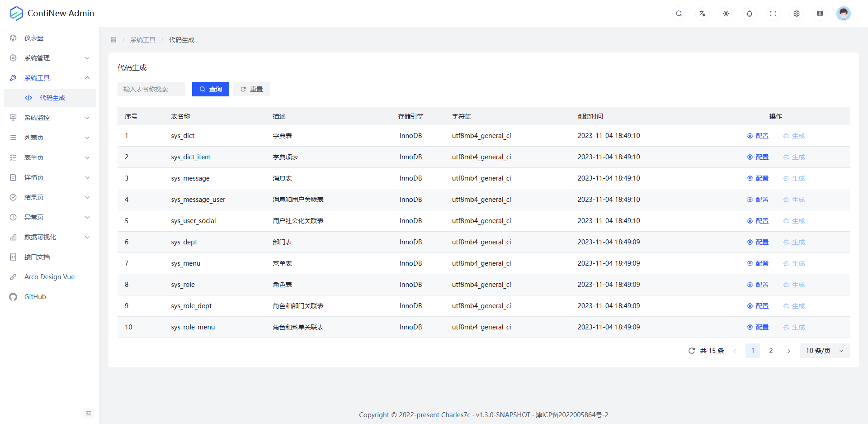Go to page 2 of the table
This screenshot has height=424, width=868.
pos(771,351)
